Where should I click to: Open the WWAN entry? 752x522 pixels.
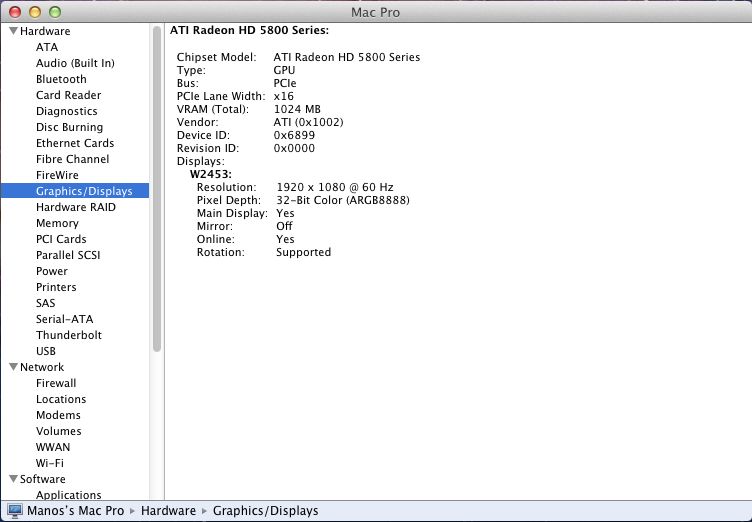tap(53, 447)
